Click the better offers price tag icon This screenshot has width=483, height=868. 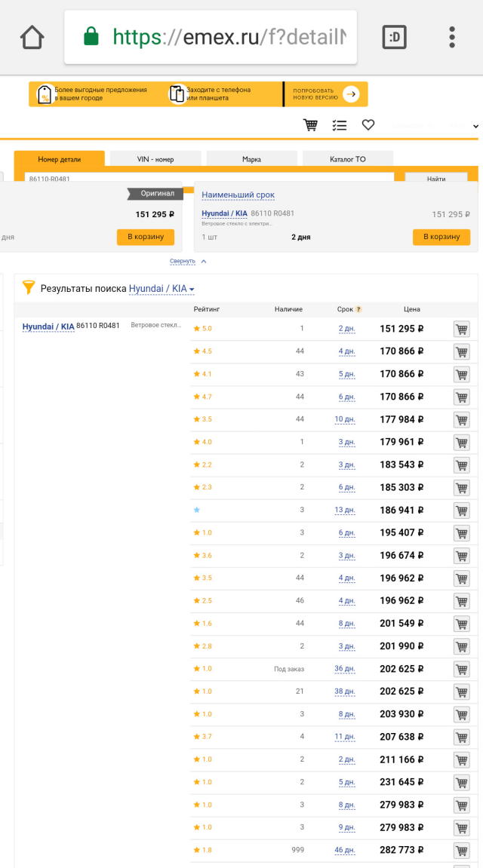tap(45, 94)
